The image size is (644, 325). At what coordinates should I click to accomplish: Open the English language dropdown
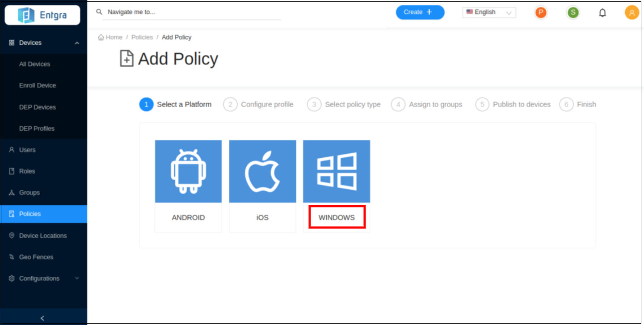coord(489,12)
